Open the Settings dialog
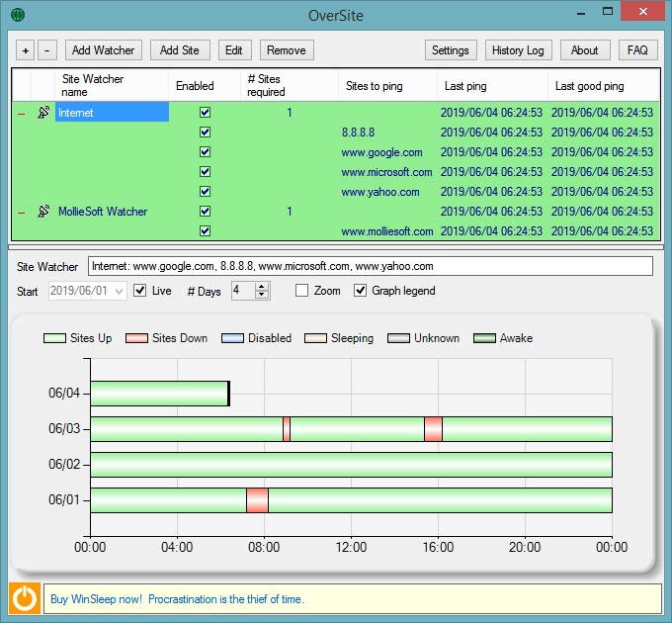Image resolution: width=672 pixels, height=623 pixels. (451, 50)
